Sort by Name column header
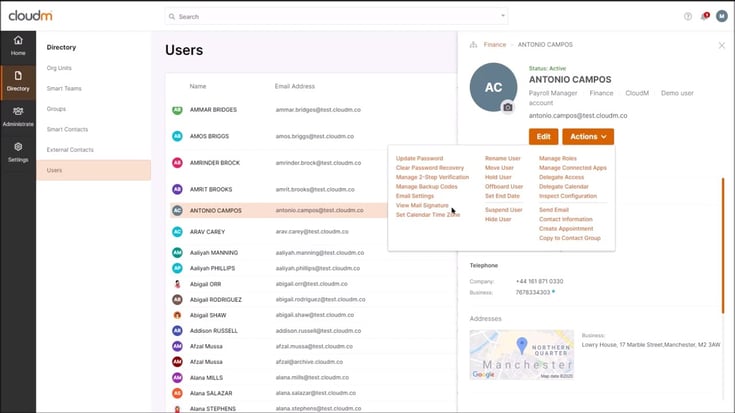Screen dimensions: 735x413 coord(198,86)
